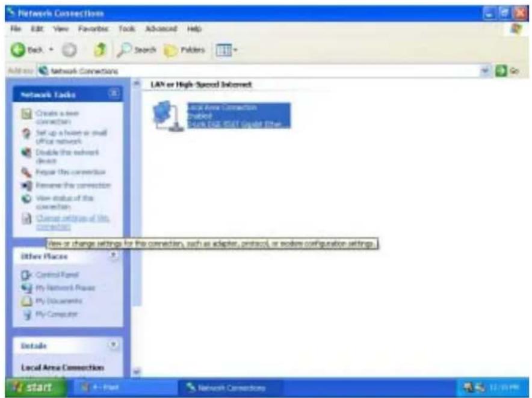Toggle the Folders pane button
The image size is (532, 398).
click(185, 50)
